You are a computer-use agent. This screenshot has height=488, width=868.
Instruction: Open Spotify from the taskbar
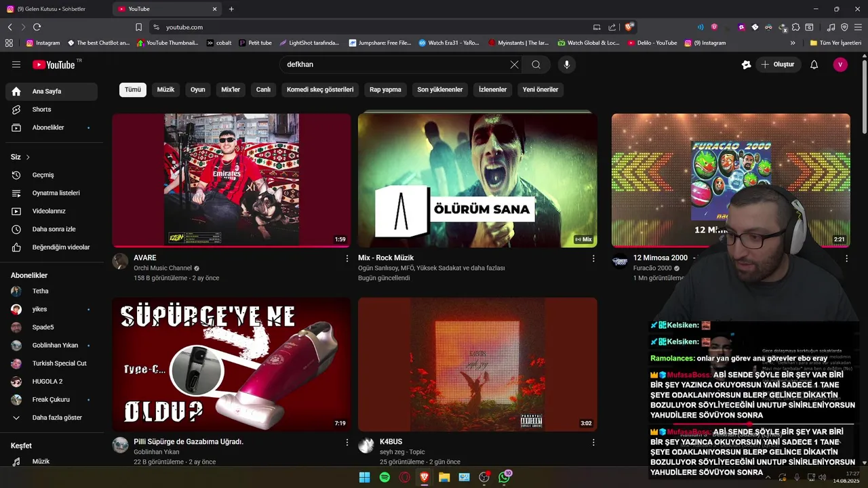pyautogui.click(x=384, y=477)
